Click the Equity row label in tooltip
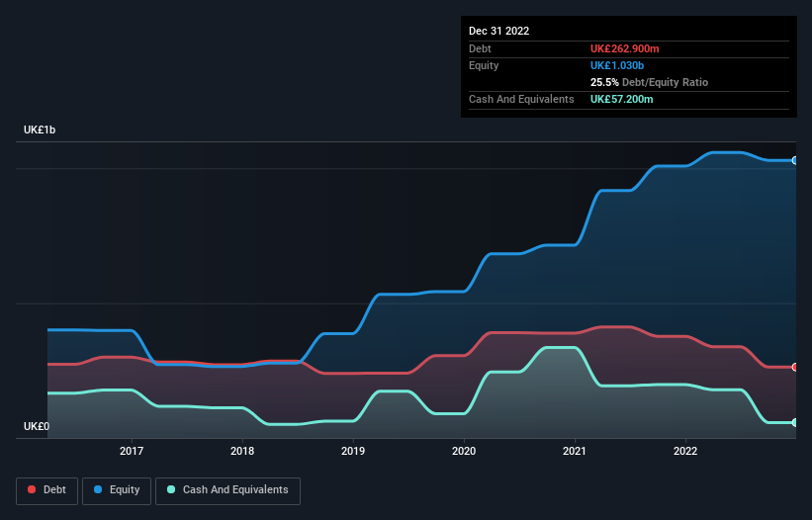Screen dimensions: 812x520 pos(484,65)
